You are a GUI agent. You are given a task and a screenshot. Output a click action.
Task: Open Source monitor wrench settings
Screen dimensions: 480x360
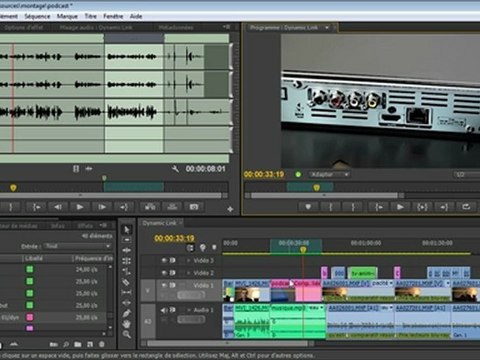coord(175,169)
